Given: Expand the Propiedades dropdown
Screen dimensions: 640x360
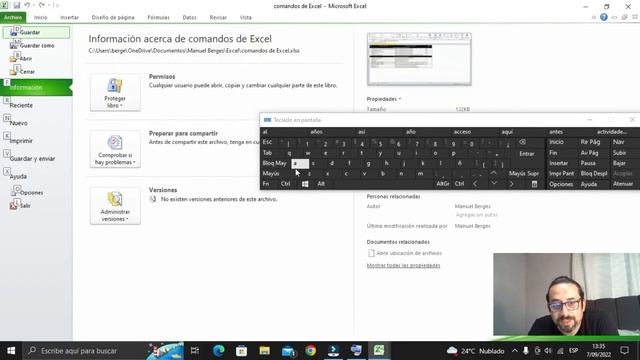Looking at the screenshot, I should (384, 99).
